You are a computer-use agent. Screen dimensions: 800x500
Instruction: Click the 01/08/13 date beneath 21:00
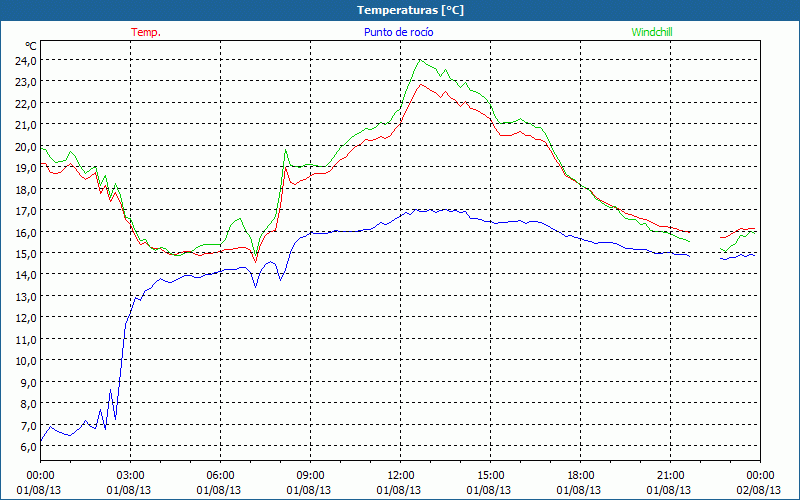[x=669, y=490]
